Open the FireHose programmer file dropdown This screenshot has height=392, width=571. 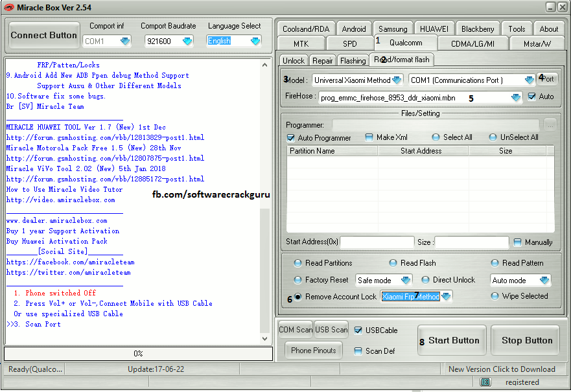(516, 98)
